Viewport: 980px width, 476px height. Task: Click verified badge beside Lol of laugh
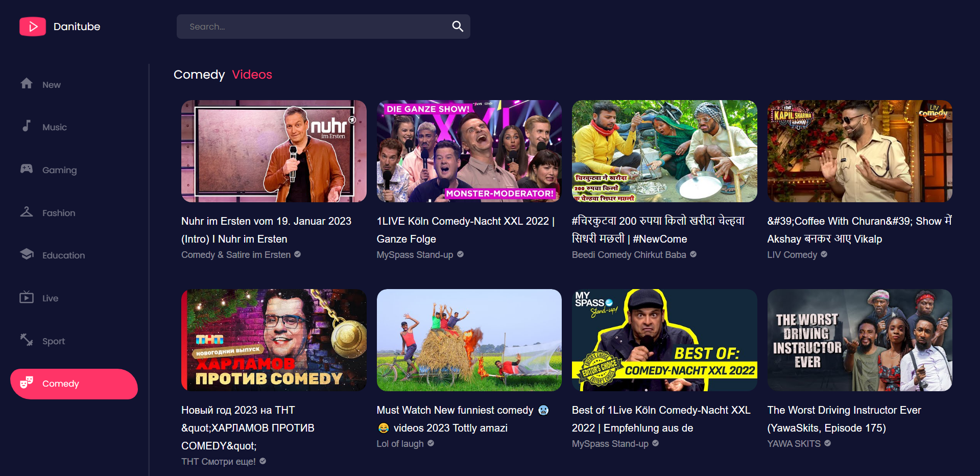[x=431, y=443]
